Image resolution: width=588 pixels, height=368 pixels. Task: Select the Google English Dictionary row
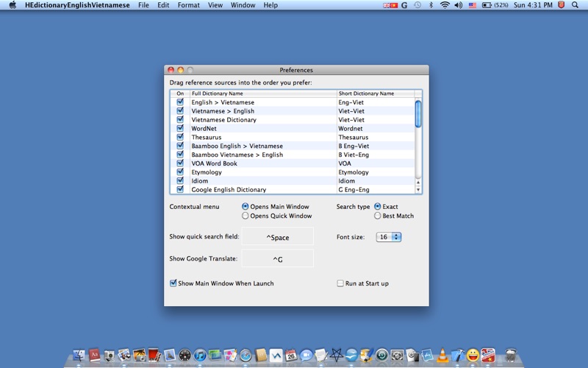[x=293, y=190]
